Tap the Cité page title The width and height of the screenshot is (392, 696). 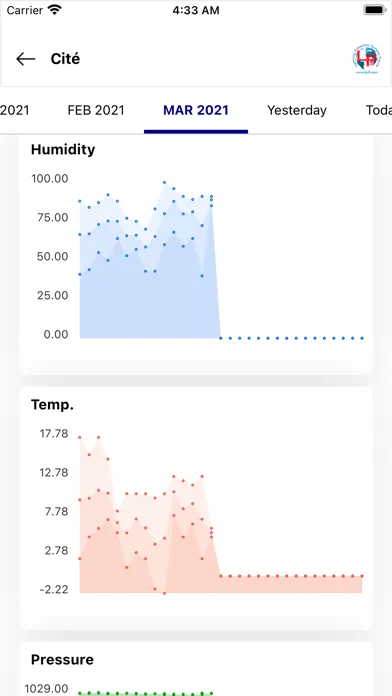point(65,59)
